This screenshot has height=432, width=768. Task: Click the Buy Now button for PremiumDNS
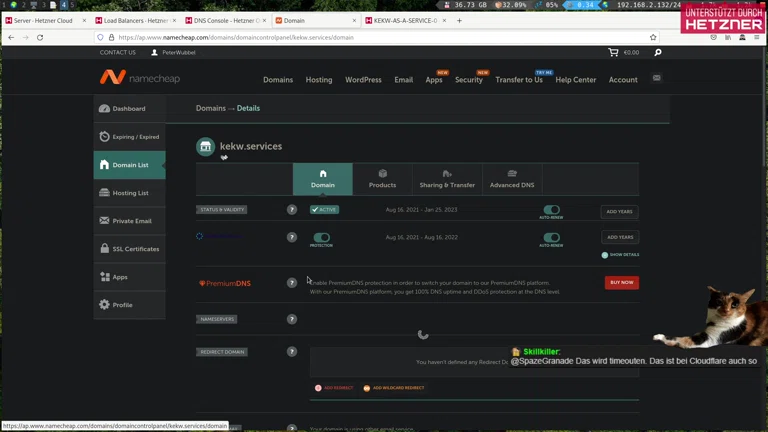pos(622,283)
